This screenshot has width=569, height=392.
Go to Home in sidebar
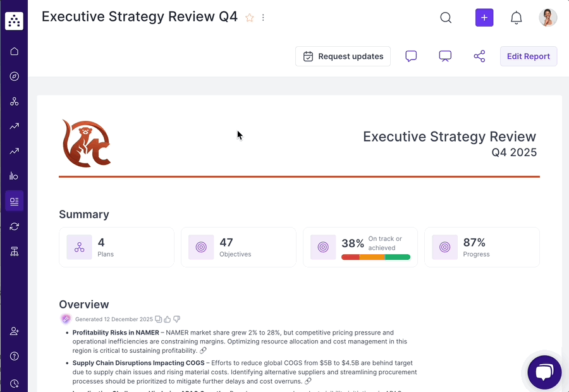[14, 51]
